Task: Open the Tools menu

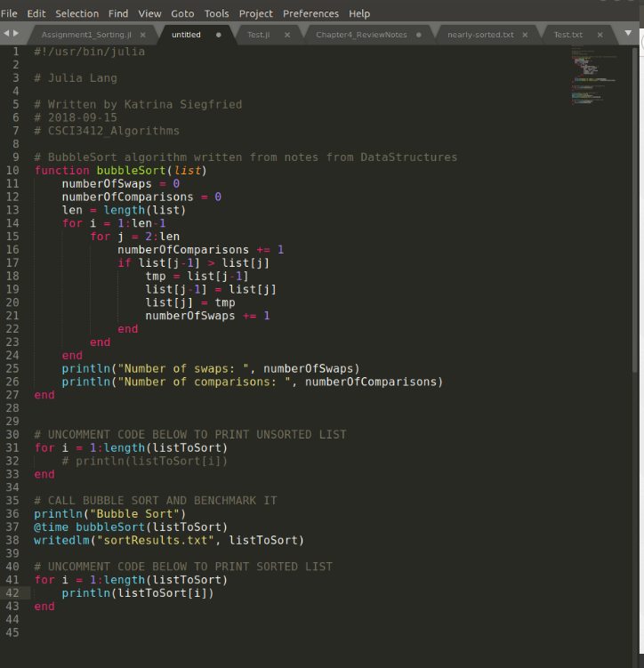Action: pyautogui.click(x=216, y=13)
